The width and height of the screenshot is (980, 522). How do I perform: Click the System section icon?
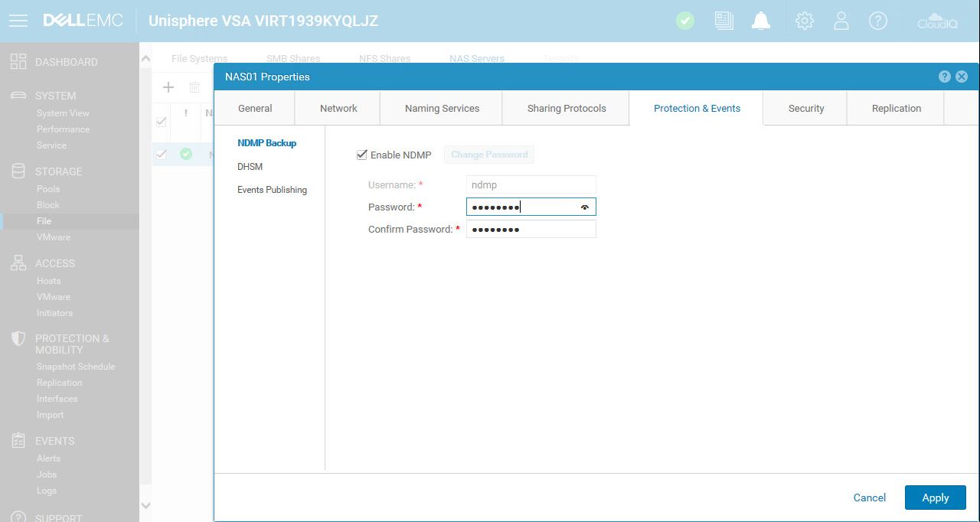coord(18,96)
